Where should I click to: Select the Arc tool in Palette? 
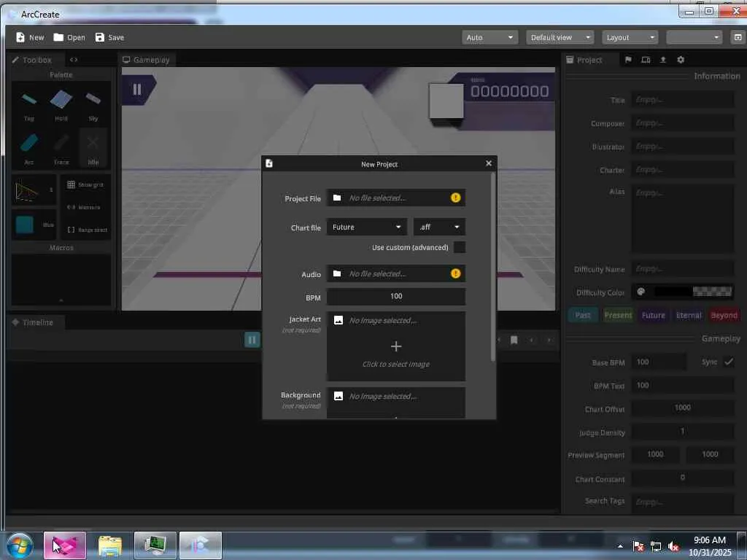(x=28, y=149)
